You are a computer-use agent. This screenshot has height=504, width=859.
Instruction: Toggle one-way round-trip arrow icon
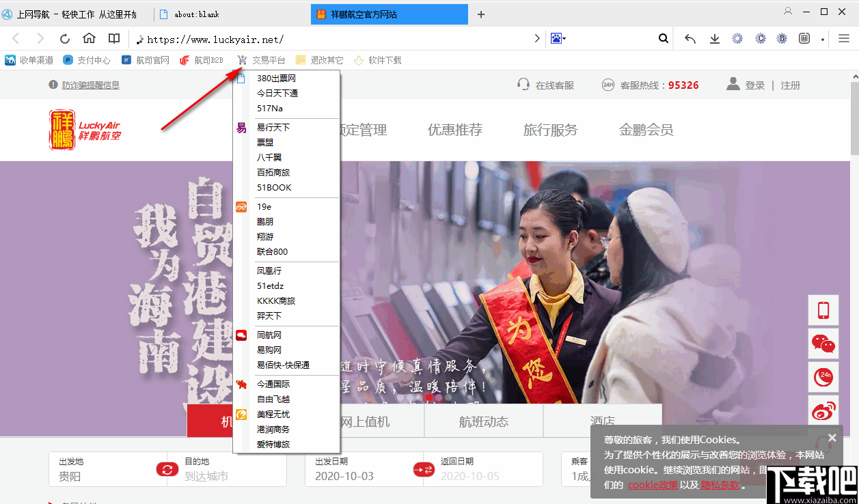point(424,470)
